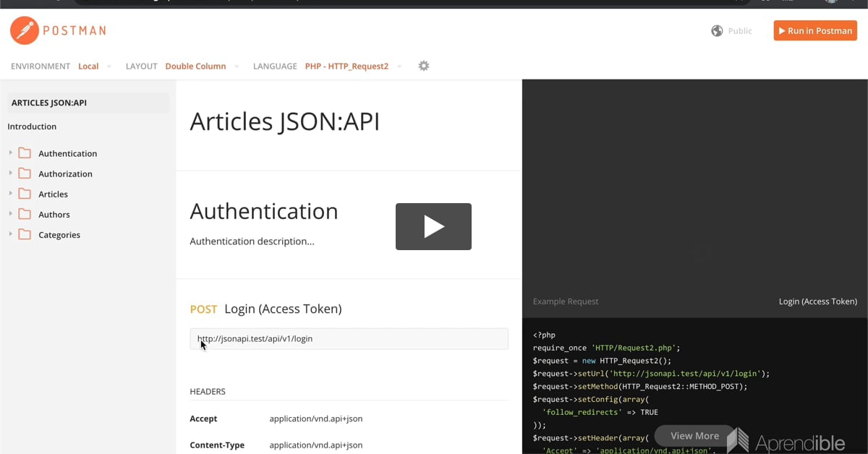Expand the Authorization folder arrow
The image size is (868, 454).
11,174
